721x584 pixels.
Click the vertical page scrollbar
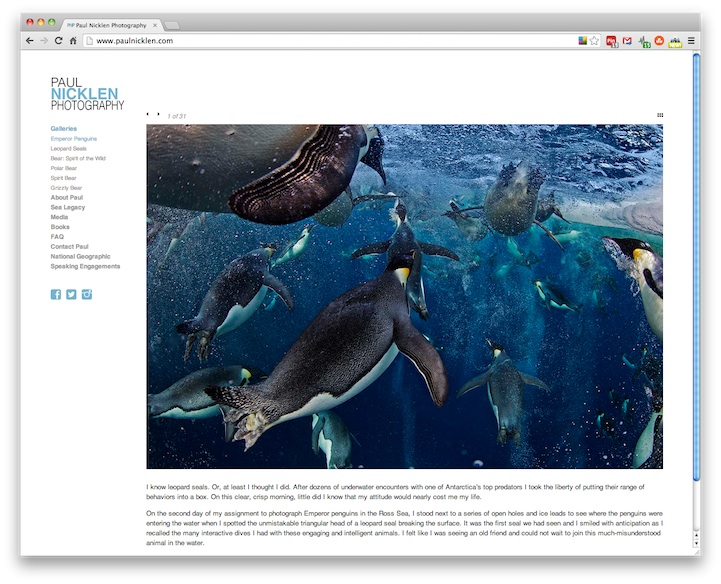point(696,300)
